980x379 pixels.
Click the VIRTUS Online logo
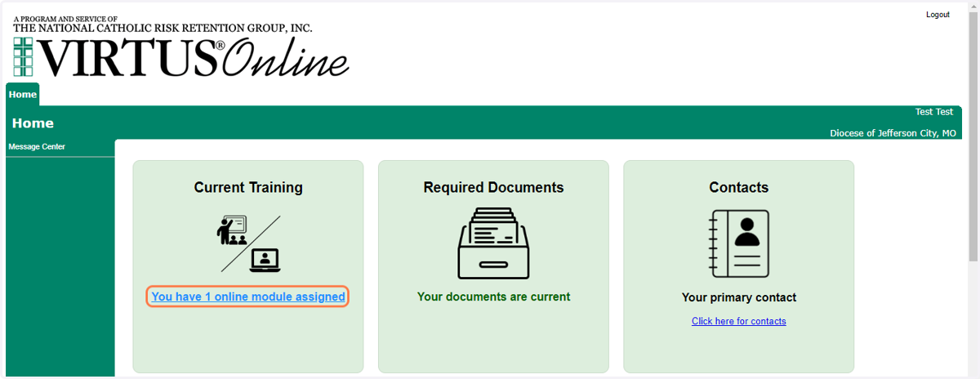click(x=181, y=57)
